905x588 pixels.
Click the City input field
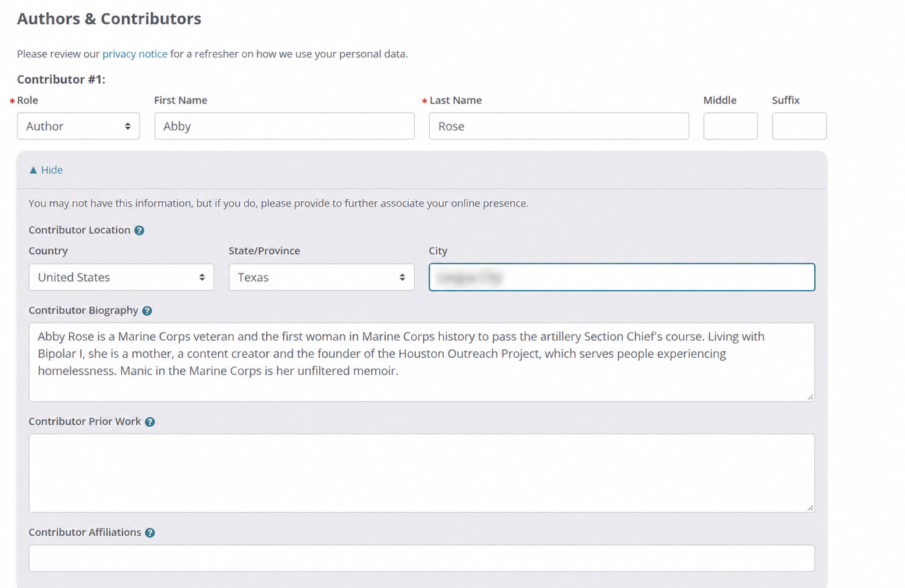[x=622, y=277]
